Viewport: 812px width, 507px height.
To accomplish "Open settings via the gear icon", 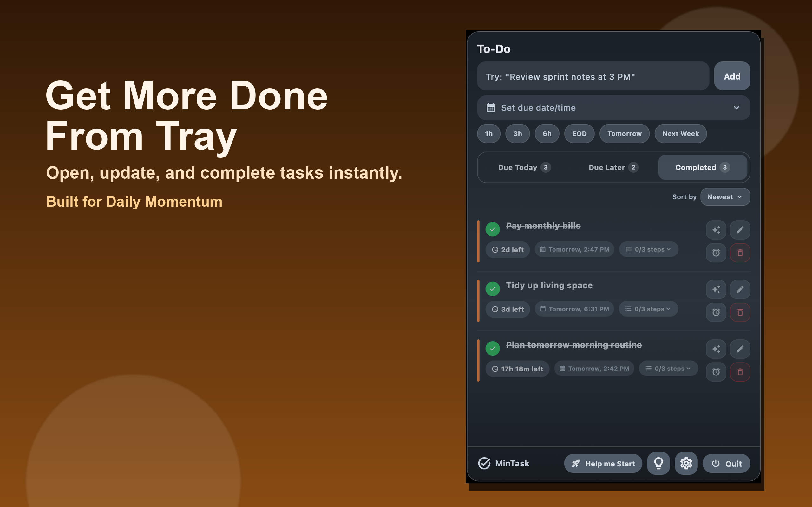I will coord(686,463).
